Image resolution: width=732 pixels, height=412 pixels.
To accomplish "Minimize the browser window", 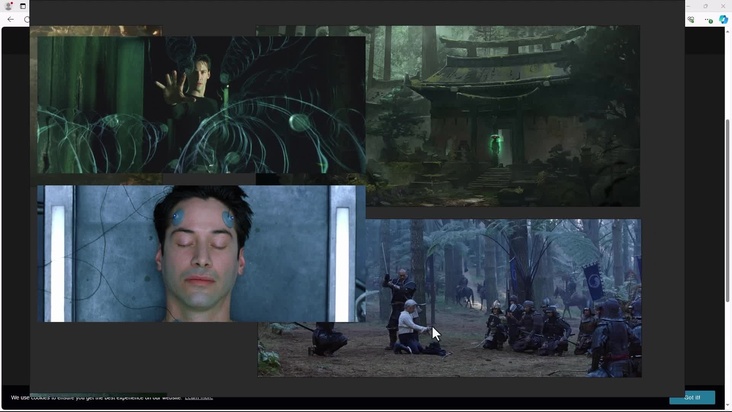I will (x=690, y=6).
